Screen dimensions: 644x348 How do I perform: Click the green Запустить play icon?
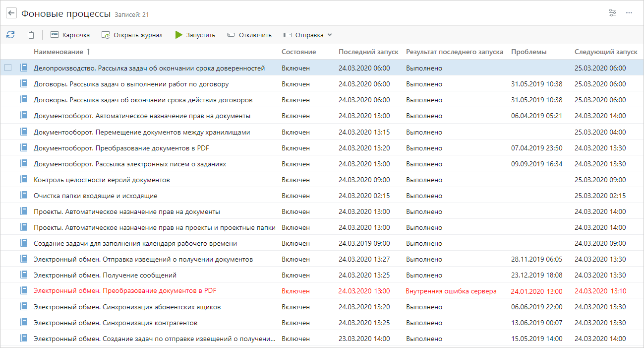(179, 35)
